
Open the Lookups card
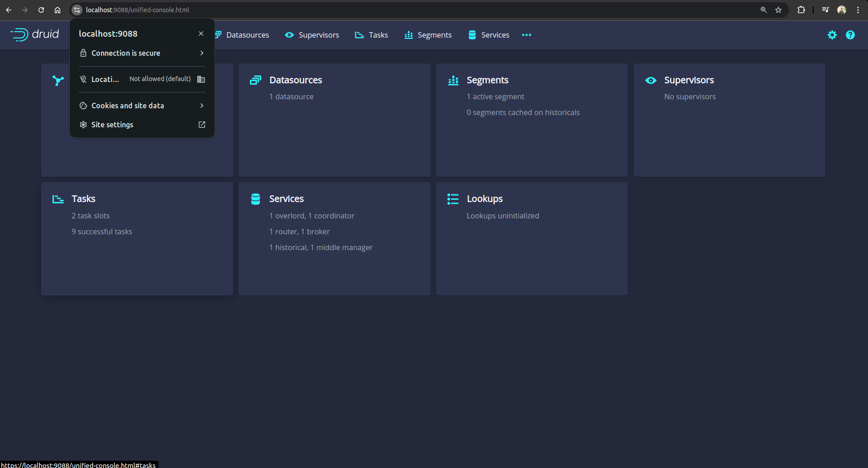[532, 238]
